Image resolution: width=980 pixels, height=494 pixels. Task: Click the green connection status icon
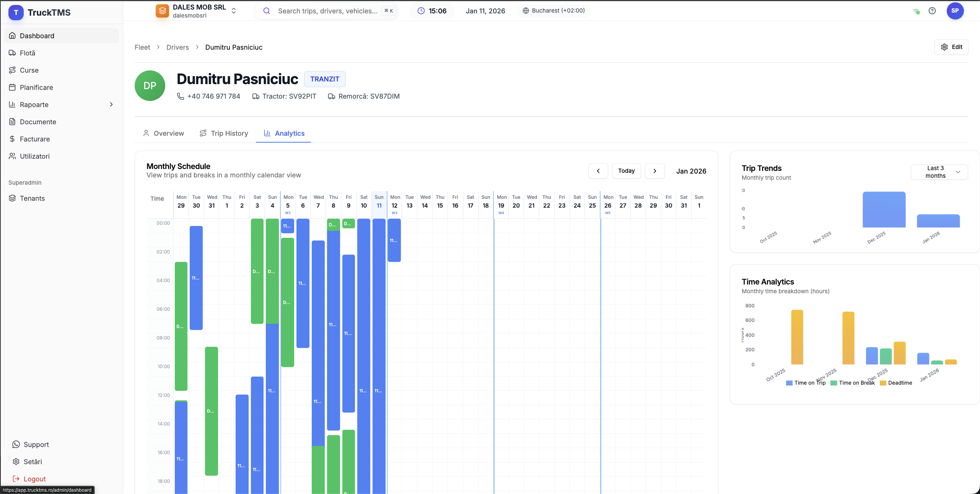pyautogui.click(x=917, y=11)
